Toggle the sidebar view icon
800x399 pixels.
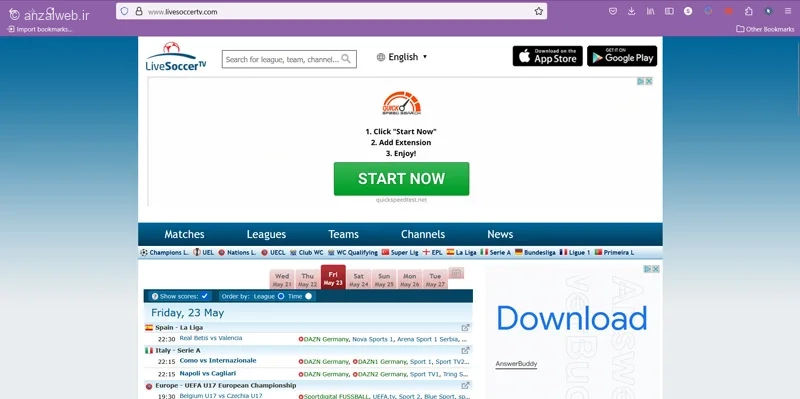pos(669,11)
